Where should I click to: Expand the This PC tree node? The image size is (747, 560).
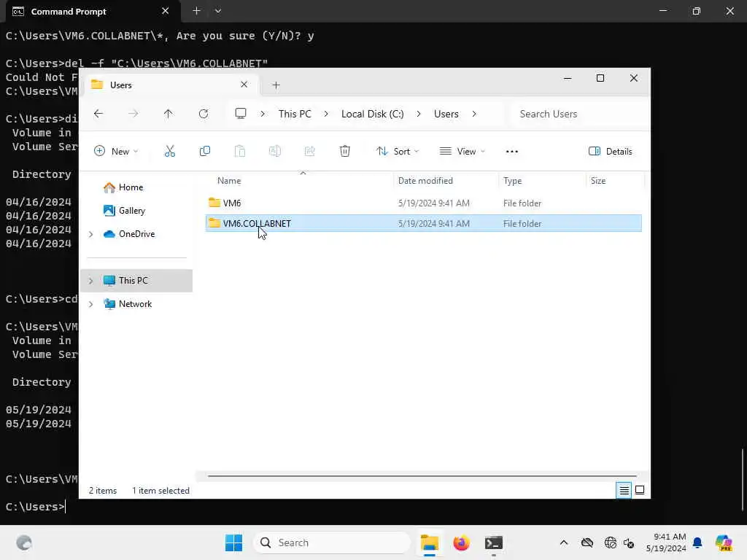[x=90, y=281]
